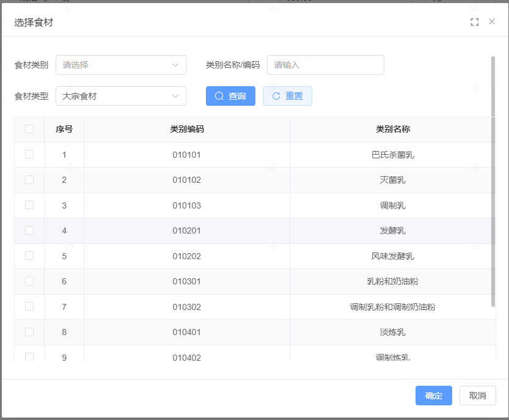This screenshot has width=509, height=420.
Task: Click the 取消 cancel button
Action: coord(477,396)
